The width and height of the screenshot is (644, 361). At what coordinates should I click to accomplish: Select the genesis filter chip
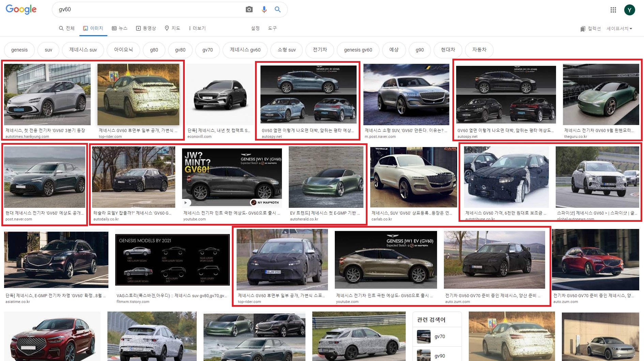(x=19, y=50)
